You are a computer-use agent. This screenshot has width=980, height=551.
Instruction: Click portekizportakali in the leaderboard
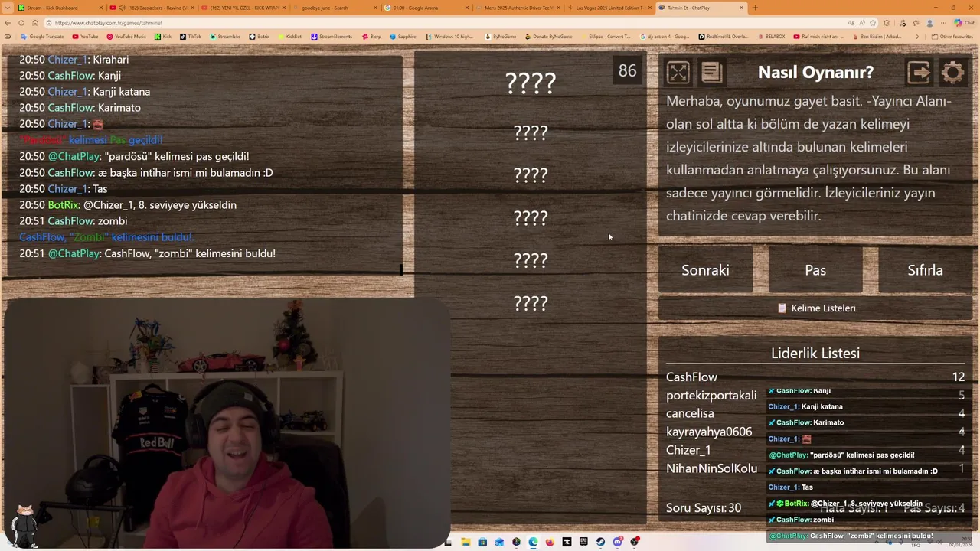click(x=711, y=395)
